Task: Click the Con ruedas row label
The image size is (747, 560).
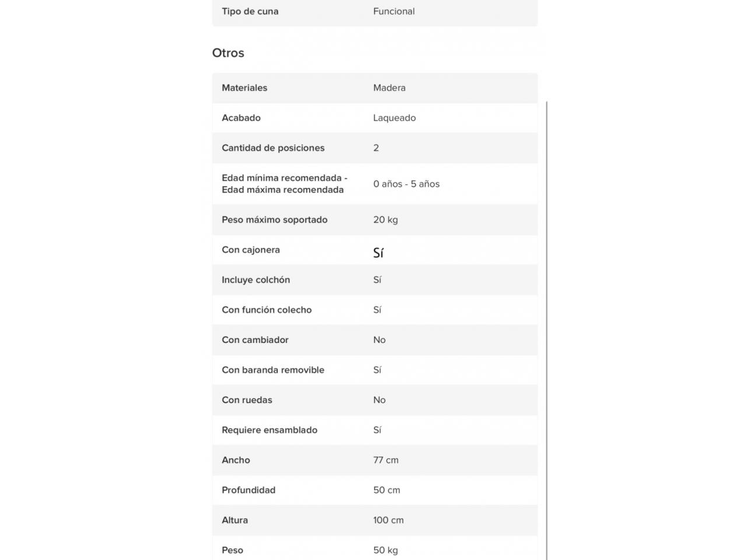Action: [247, 400]
